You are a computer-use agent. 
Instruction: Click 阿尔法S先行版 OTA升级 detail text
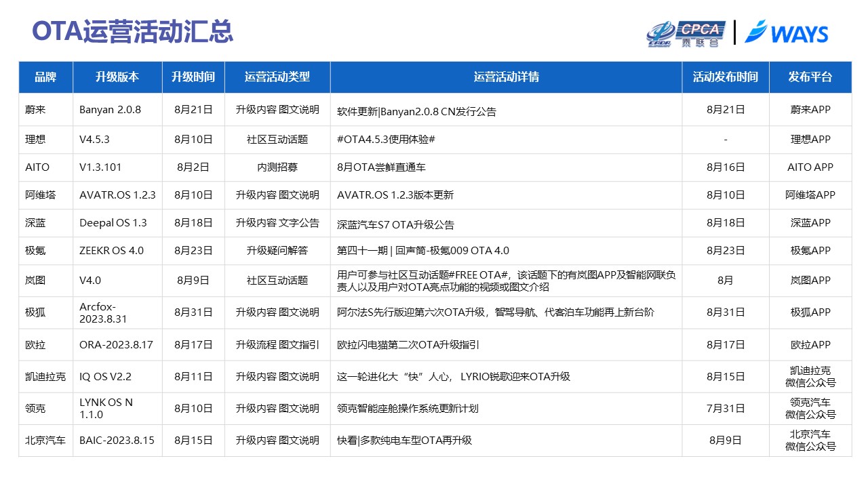click(496, 312)
